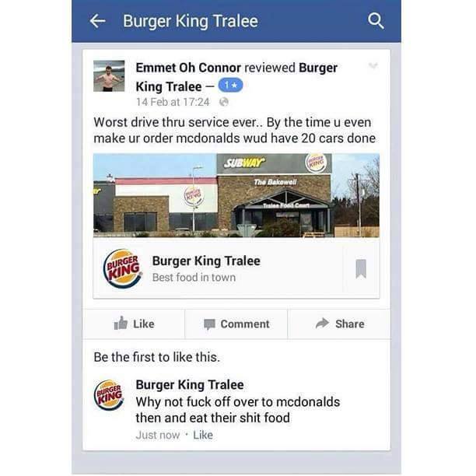Click the 1-star rating badge
476x476 pixels.
point(231,86)
